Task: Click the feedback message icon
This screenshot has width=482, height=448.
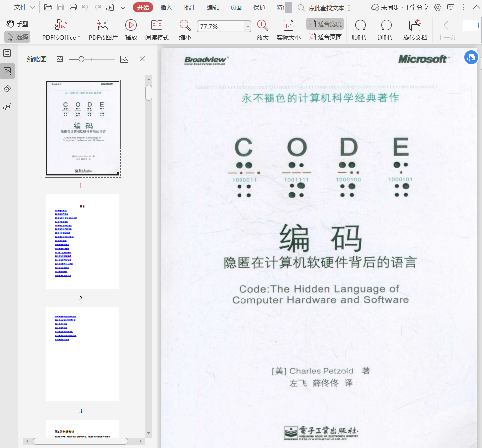Action: click(451, 7)
